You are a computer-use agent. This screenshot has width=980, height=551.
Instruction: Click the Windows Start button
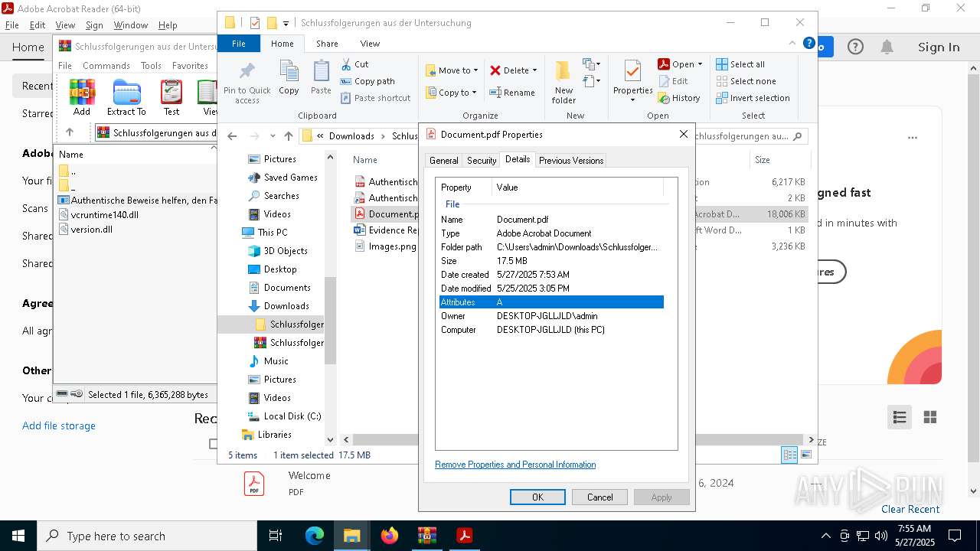click(18, 536)
